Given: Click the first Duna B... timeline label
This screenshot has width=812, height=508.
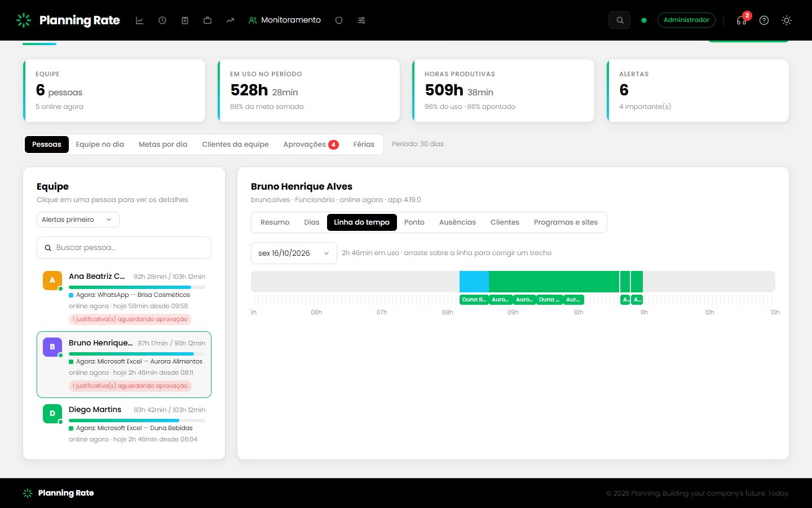Looking at the screenshot, I should pos(474,300).
